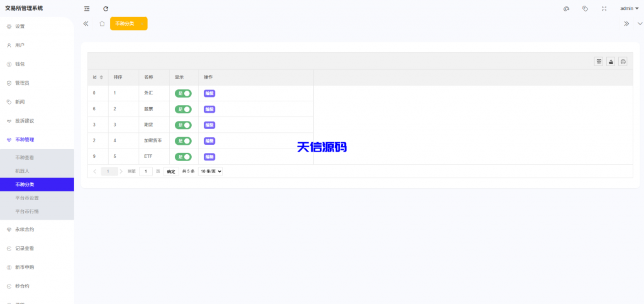Screen dimensions: 644x304
Task: Click the 编辑 button for 加密货币
Action: tap(209, 141)
